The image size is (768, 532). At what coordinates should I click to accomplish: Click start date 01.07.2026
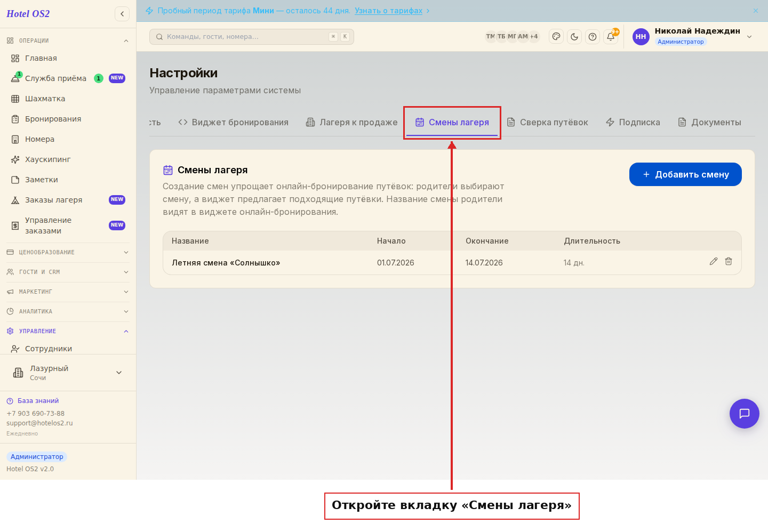pos(396,263)
